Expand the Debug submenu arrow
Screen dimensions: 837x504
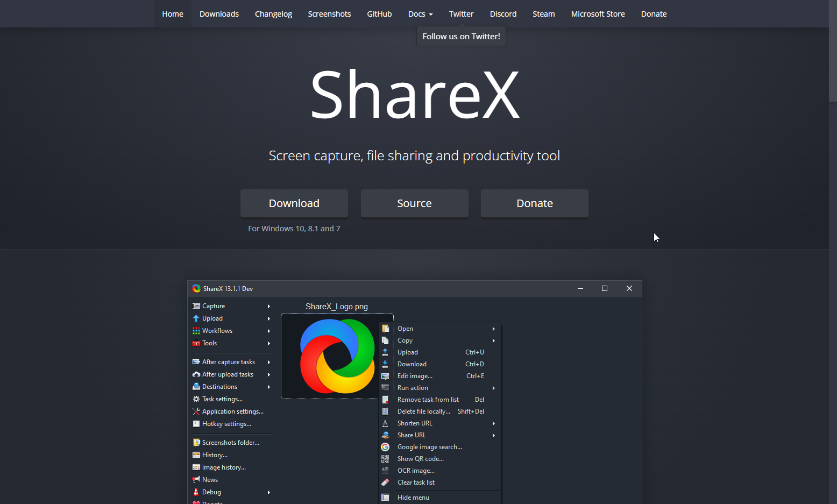pyautogui.click(x=268, y=492)
